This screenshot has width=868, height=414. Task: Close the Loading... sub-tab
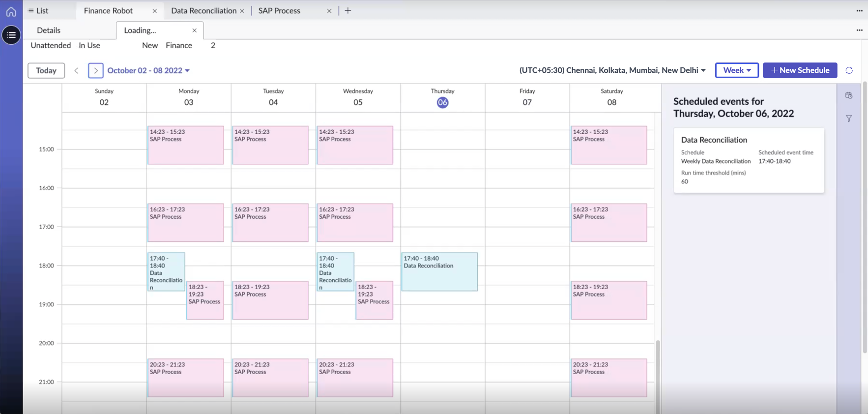tap(195, 30)
